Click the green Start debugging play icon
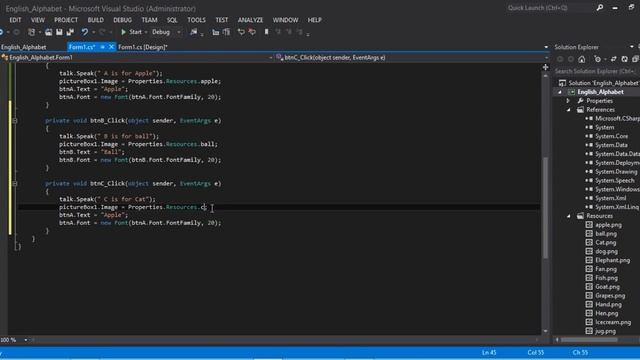The image size is (640, 360). 123,32
